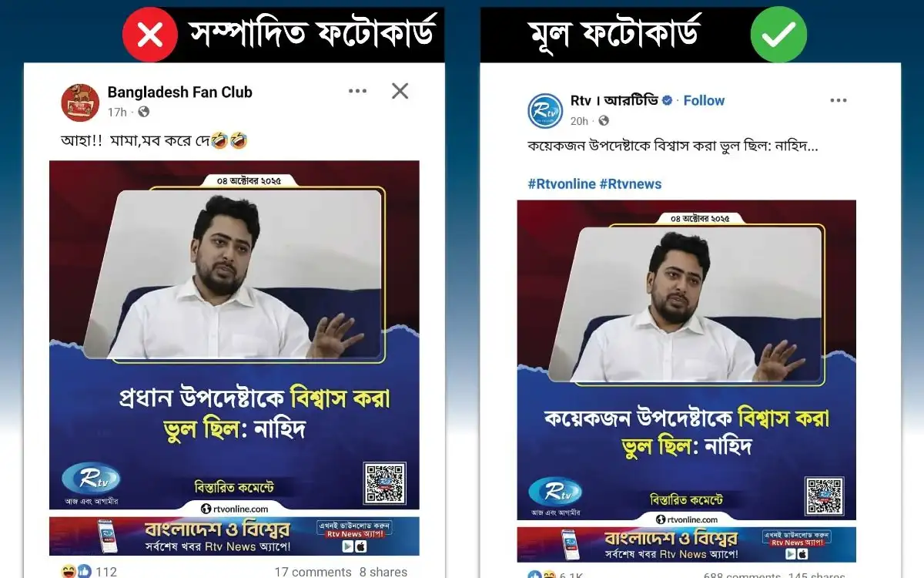Open three-dot options on Rtv post

point(839,100)
